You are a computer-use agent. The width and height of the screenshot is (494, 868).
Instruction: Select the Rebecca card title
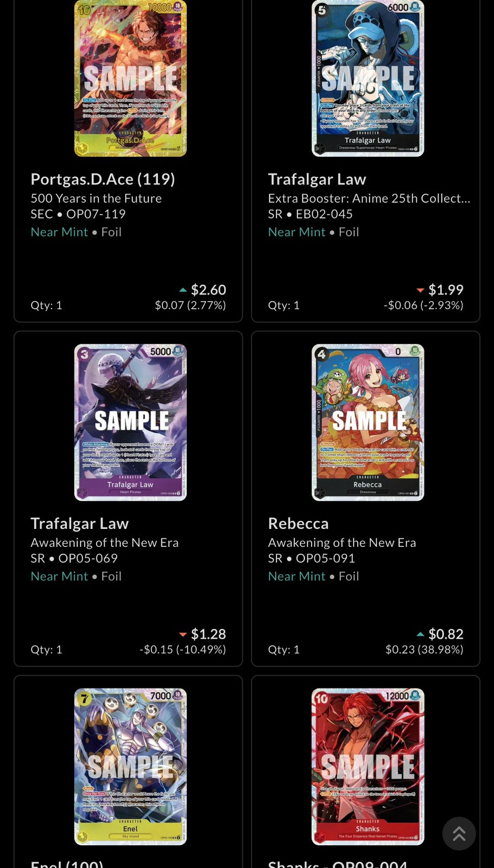pyautogui.click(x=298, y=523)
